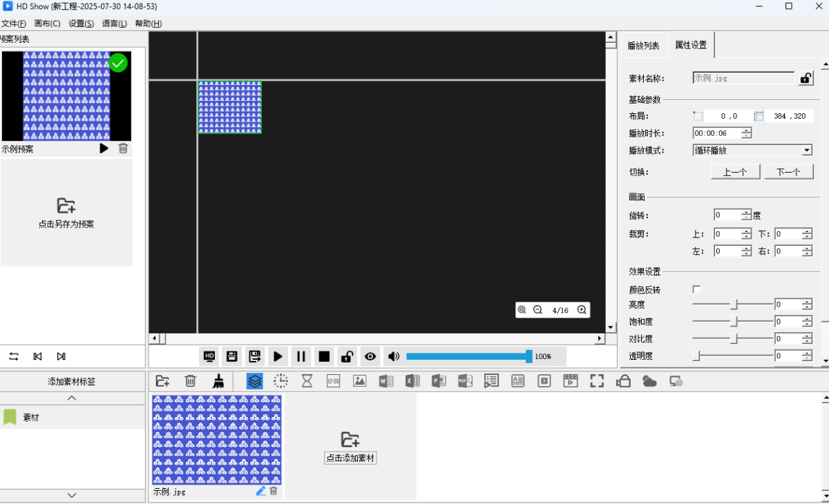
Task: Click the image material icon
Action: 359,381
